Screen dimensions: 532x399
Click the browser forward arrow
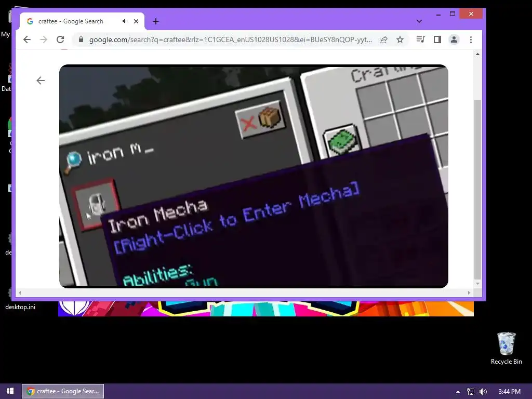pyautogui.click(x=44, y=39)
